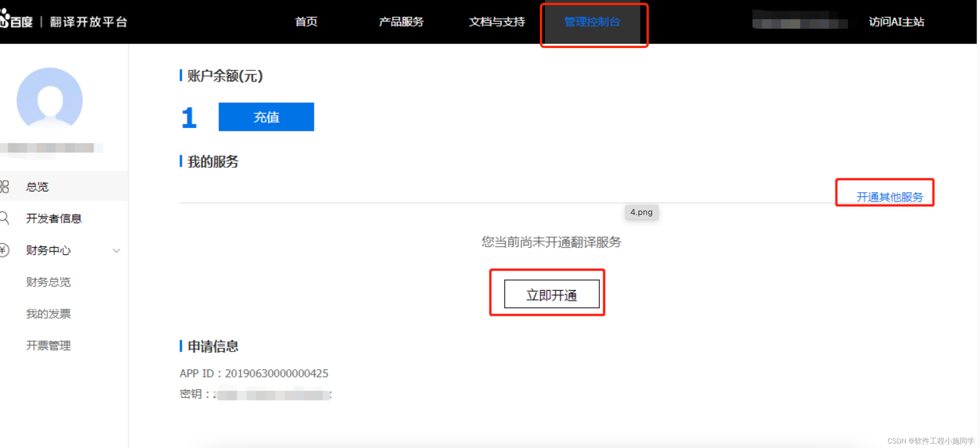980x448 pixels.
Task: Open 财务总览 submenu item
Action: tap(48, 282)
